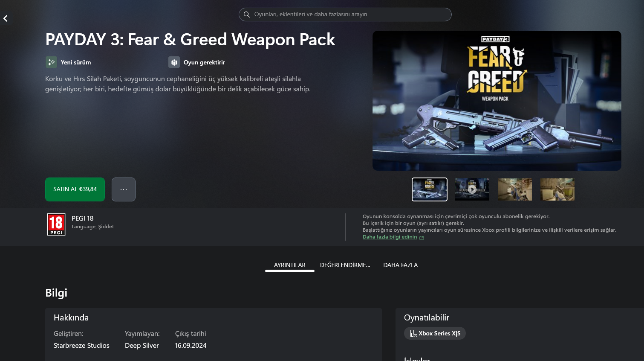Go back using the left arrow icon

(x=6, y=18)
